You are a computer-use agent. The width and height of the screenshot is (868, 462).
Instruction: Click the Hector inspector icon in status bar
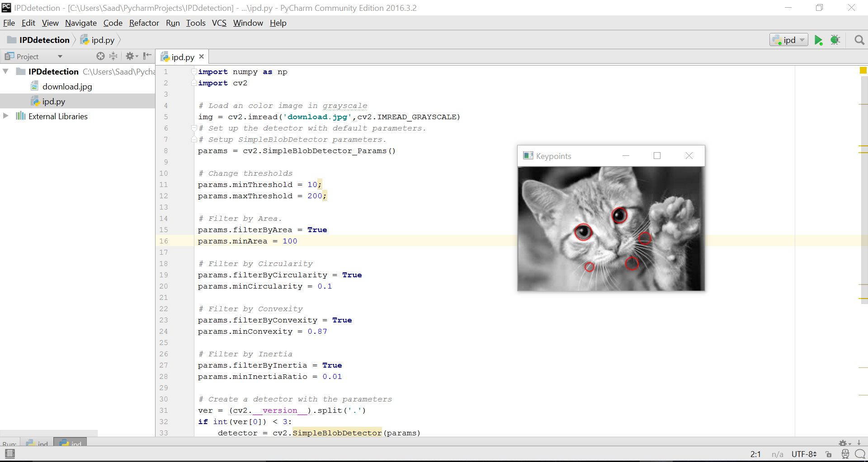[845, 454]
